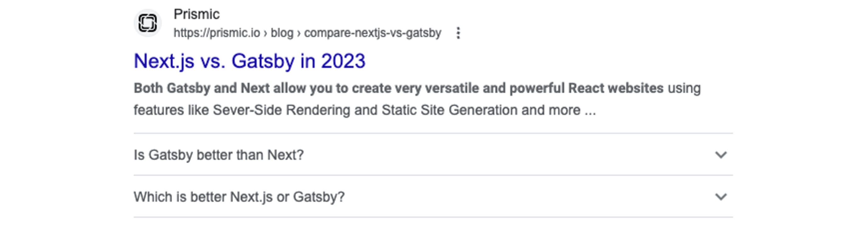Click "React websites" in the snippet
The width and height of the screenshot is (868, 245).
click(x=616, y=88)
